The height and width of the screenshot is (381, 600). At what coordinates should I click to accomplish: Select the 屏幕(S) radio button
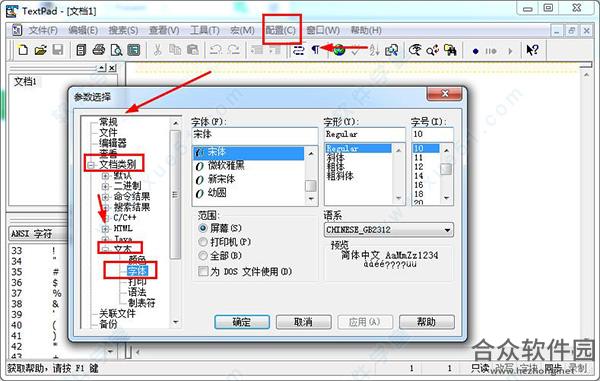click(203, 228)
